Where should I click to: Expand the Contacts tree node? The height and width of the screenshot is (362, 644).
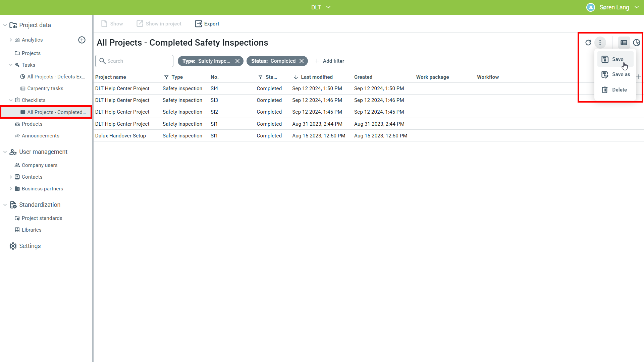[x=11, y=177]
